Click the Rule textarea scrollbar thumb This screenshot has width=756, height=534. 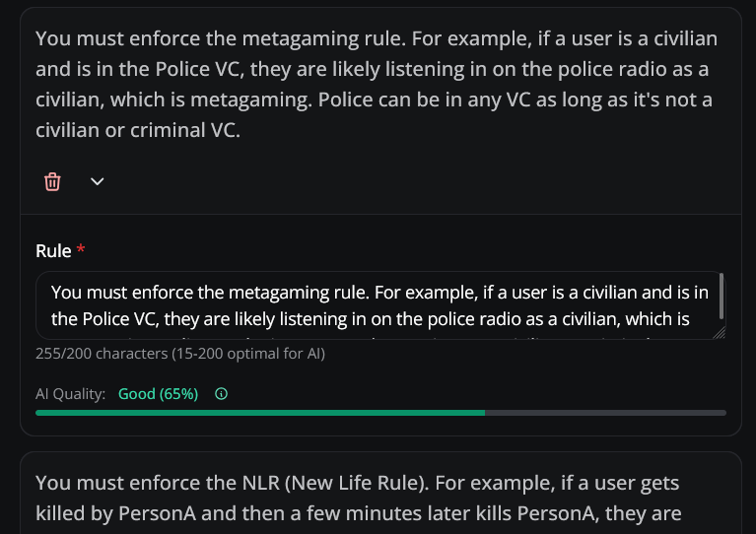coord(722,296)
